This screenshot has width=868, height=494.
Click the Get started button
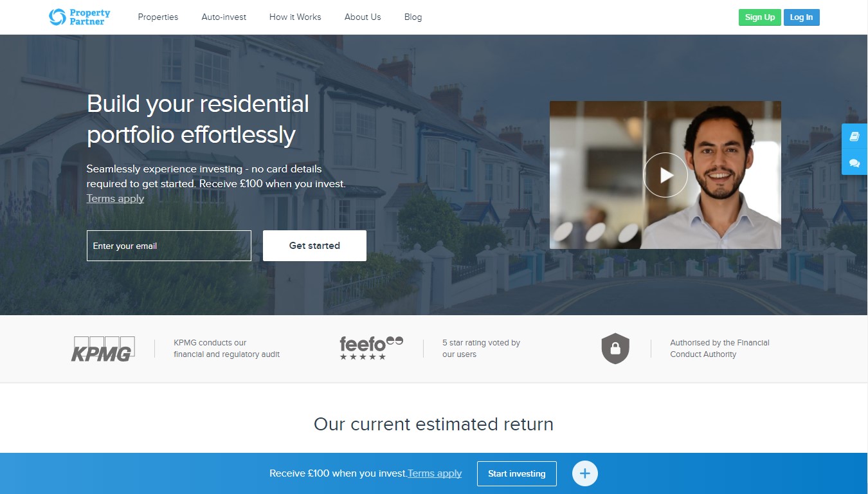click(314, 246)
